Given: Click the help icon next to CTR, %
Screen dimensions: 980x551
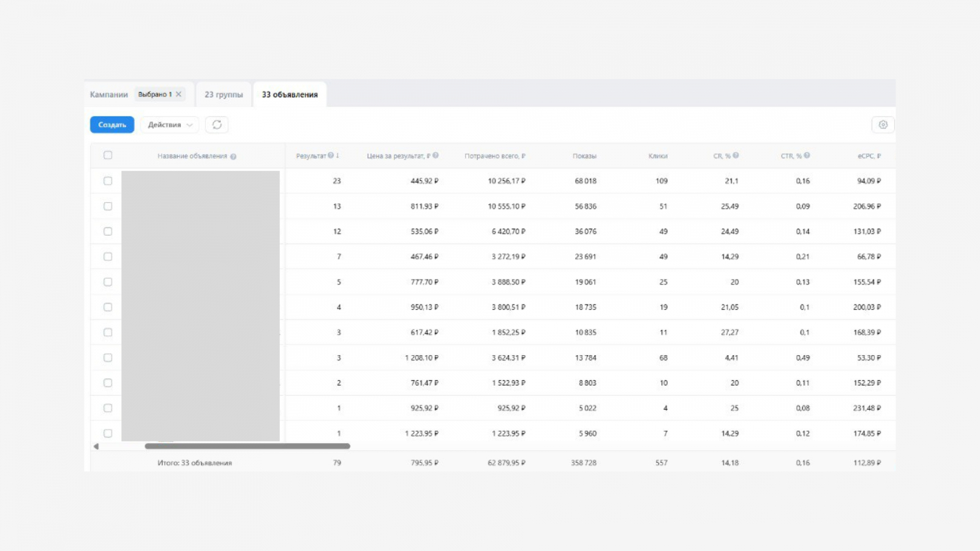Looking at the screenshot, I should point(807,156).
